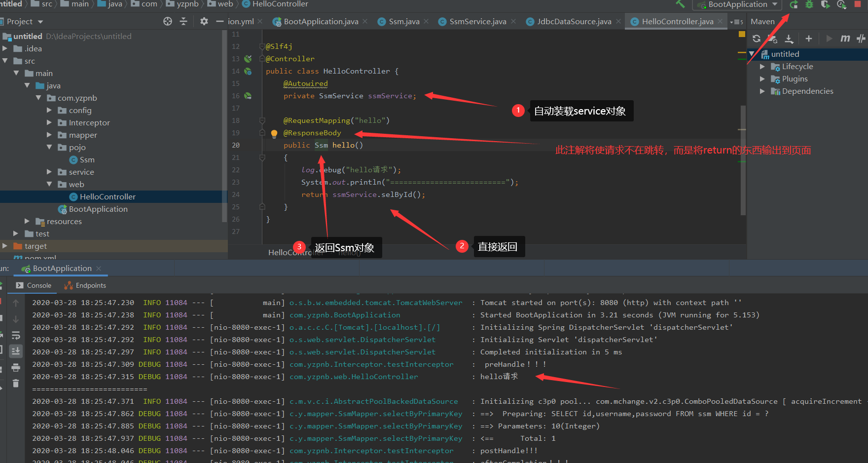Reimport all Maven projects
This screenshot has width=868, height=463.
[757, 39]
